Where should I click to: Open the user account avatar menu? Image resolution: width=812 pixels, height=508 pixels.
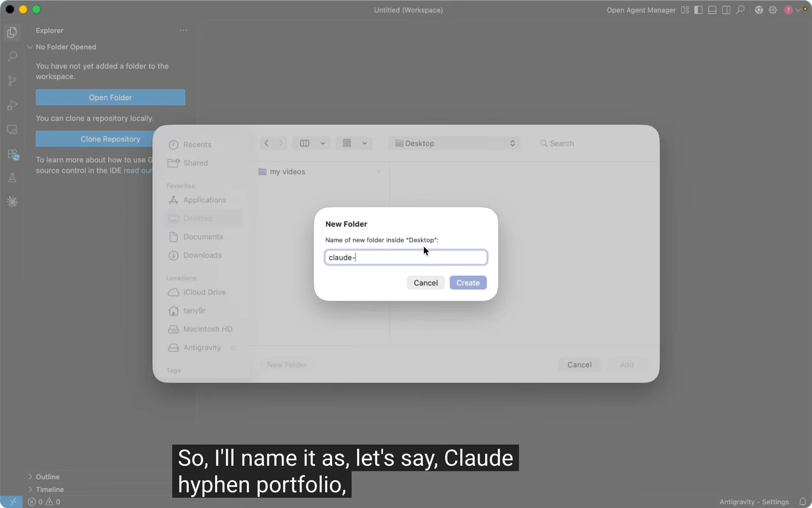792,10
